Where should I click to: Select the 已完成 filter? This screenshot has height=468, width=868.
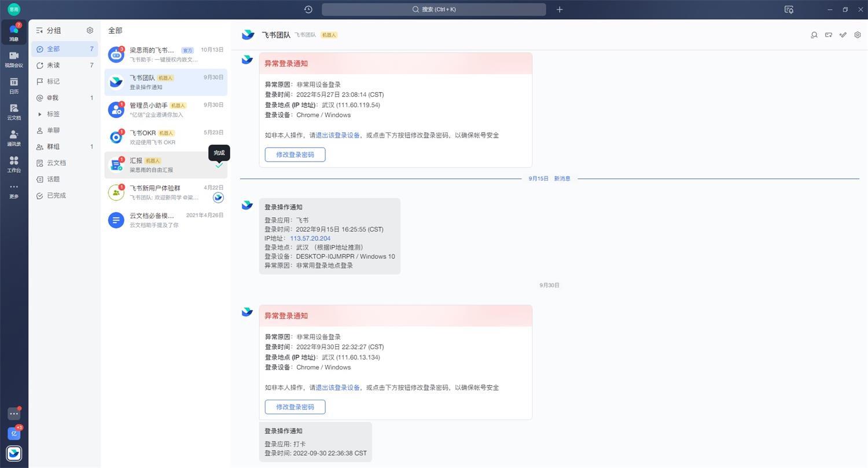64,195
